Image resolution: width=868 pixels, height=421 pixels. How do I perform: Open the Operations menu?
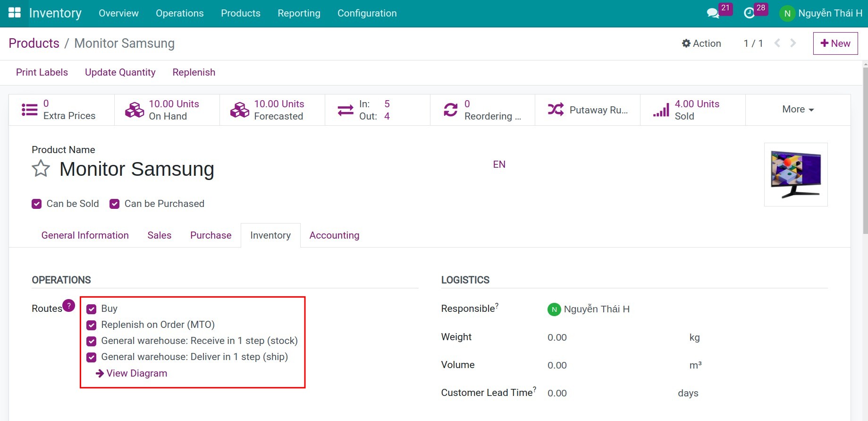click(x=180, y=13)
